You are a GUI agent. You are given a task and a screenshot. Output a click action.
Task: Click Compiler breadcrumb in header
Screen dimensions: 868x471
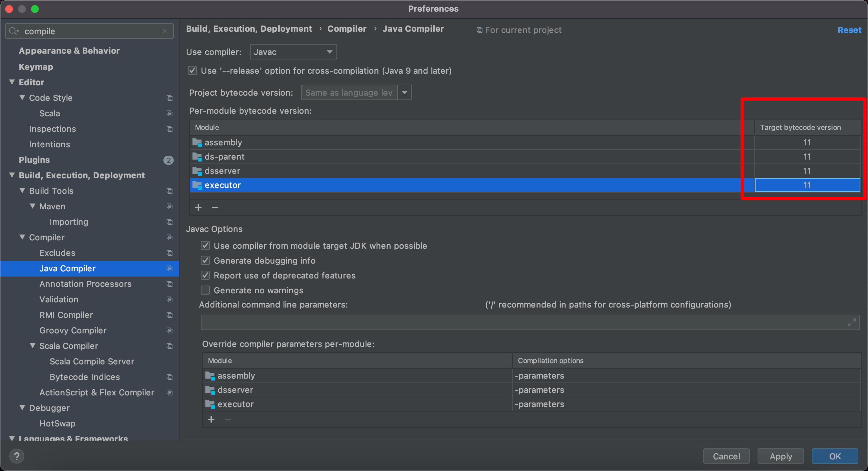click(347, 29)
